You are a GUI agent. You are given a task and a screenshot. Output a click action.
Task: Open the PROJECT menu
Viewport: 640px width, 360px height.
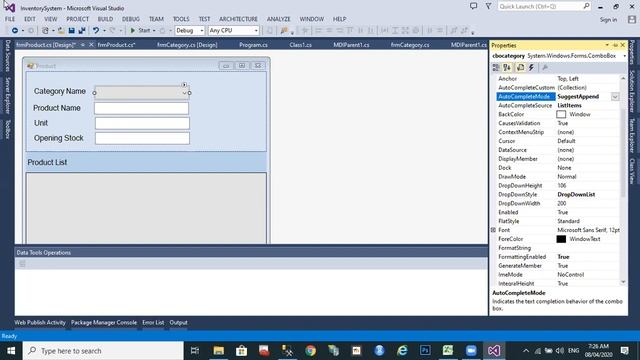[78, 19]
